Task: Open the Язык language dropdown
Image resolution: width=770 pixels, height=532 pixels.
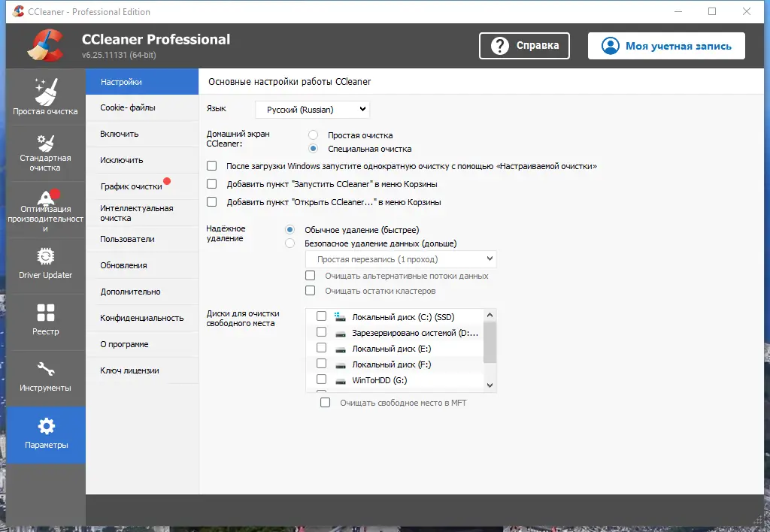Action: 312,110
